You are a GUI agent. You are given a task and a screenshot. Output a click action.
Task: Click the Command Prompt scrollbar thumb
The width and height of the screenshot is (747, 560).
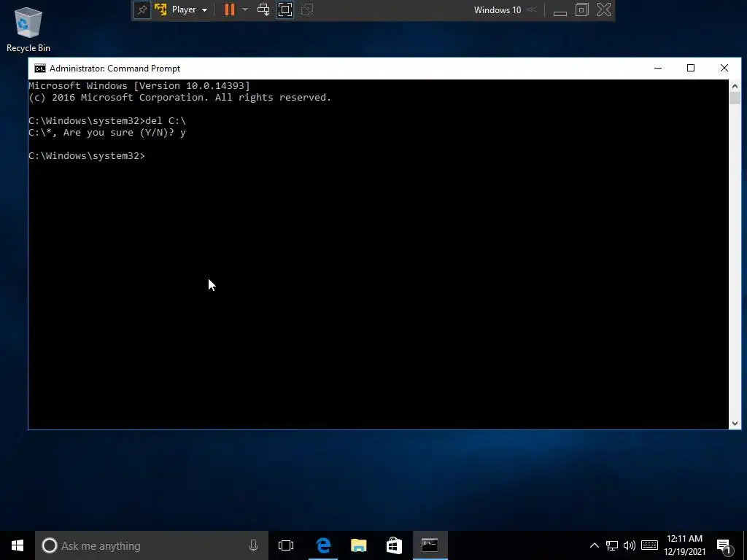(735, 98)
